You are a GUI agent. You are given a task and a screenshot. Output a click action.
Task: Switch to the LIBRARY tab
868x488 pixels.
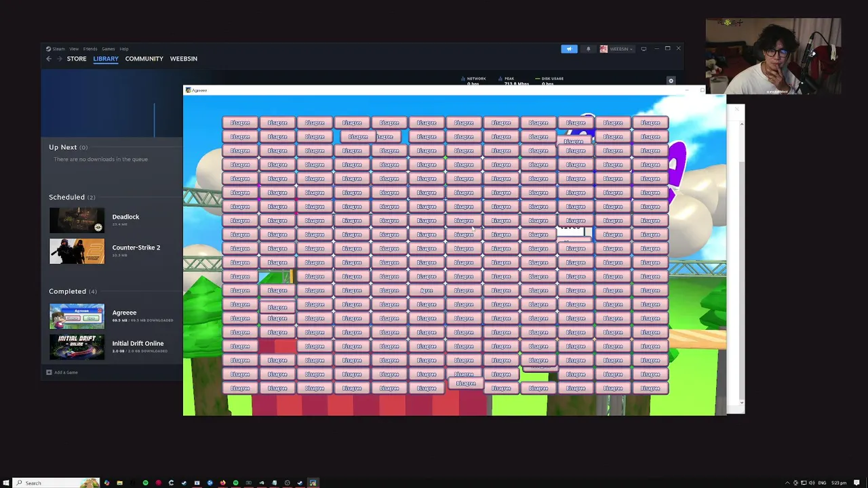click(x=106, y=59)
